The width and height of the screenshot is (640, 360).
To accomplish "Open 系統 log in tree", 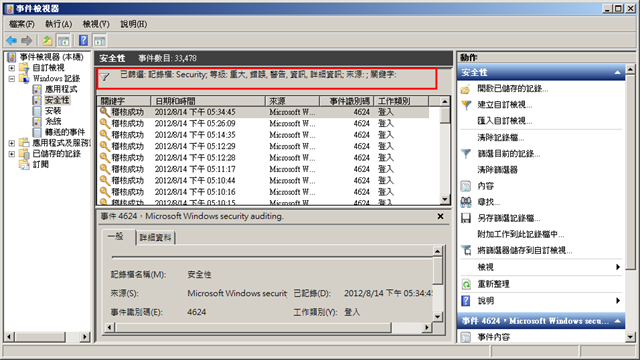I will pos(53,121).
